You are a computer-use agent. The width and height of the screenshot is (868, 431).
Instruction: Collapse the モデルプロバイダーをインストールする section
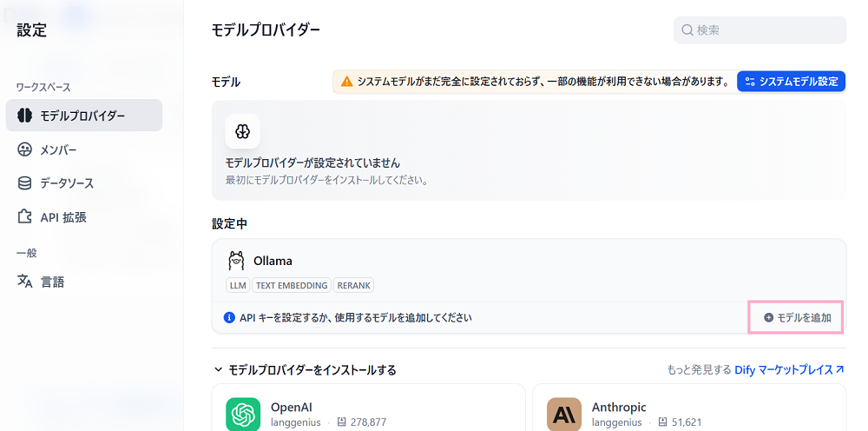[218, 370]
